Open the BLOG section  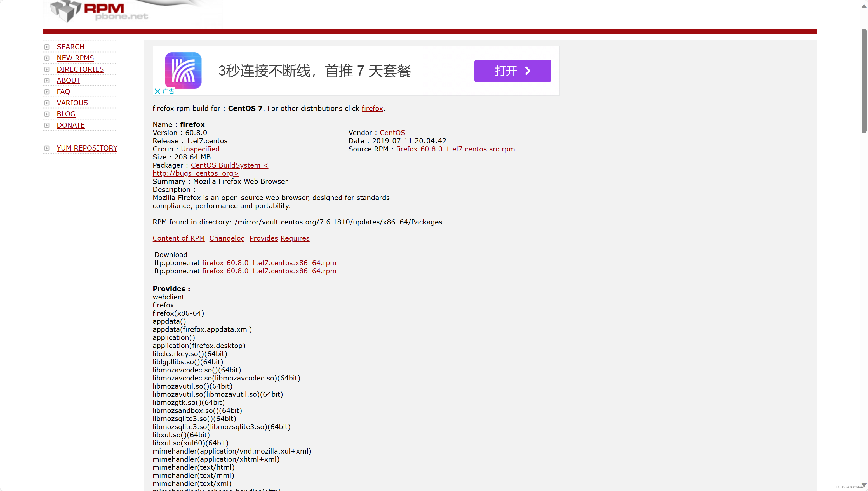click(66, 114)
